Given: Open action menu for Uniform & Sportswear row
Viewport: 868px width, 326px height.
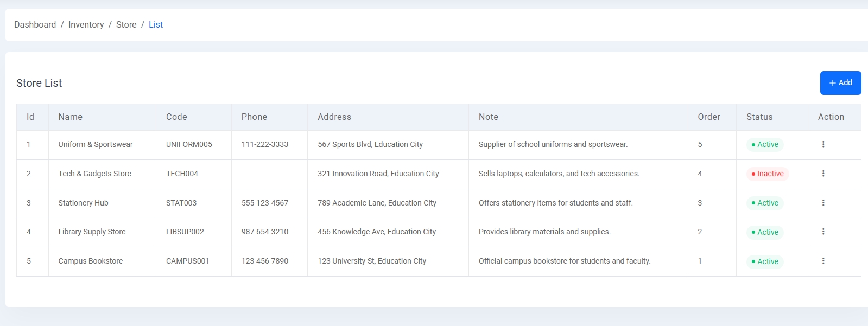Looking at the screenshot, I should pos(823,144).
